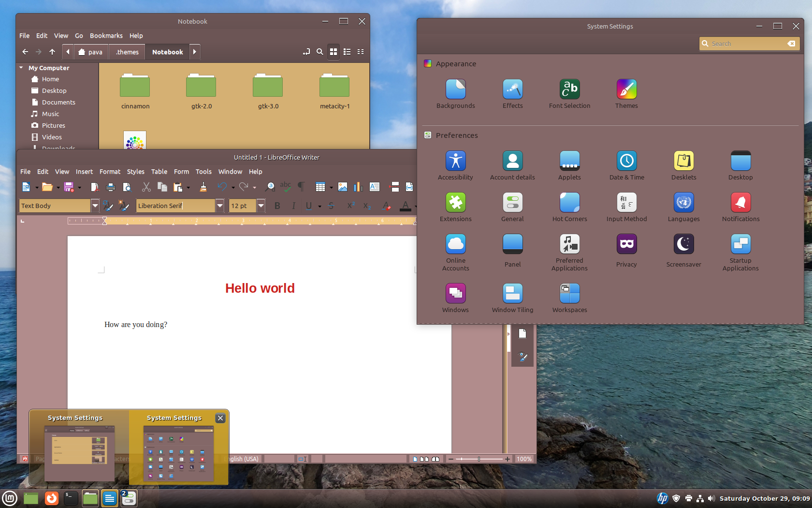The image size is (812, 508).
Task: Open Window Tiling preferences
Action: pyautogui.click(x=512, y=298)
